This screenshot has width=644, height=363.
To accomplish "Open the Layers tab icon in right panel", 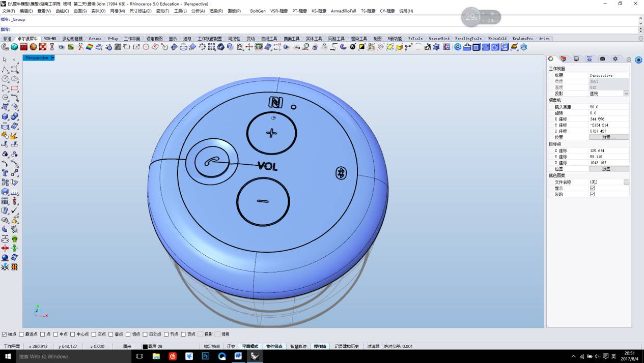I will tap(563, 59).
